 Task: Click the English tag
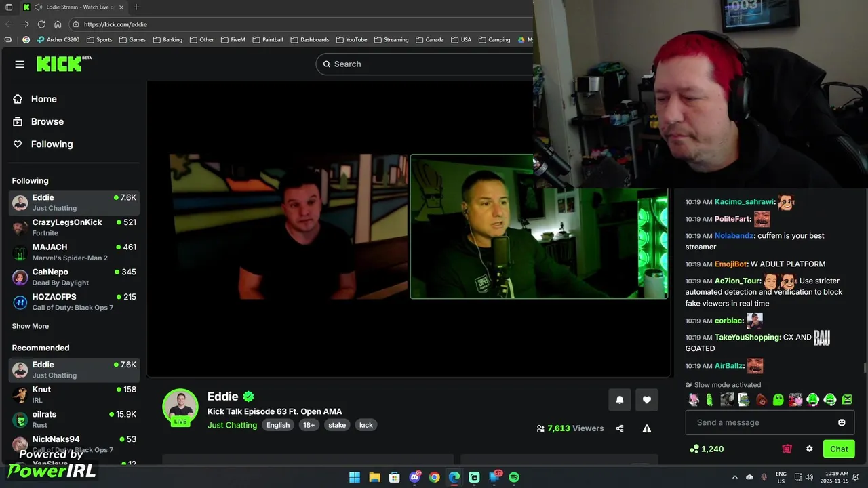coord(277,425)
